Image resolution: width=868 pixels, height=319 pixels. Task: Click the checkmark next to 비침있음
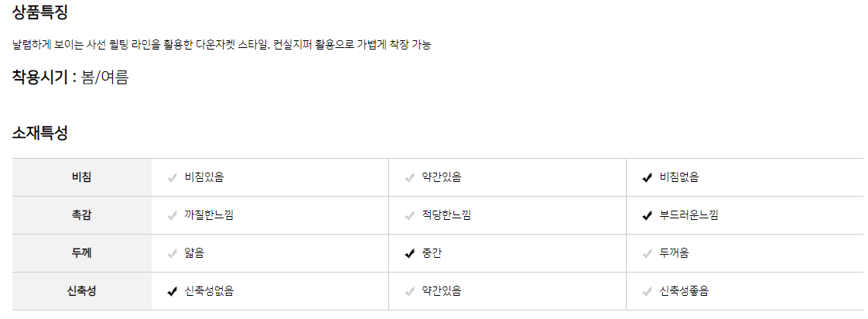pyautogui.click(x=173, y=177)
